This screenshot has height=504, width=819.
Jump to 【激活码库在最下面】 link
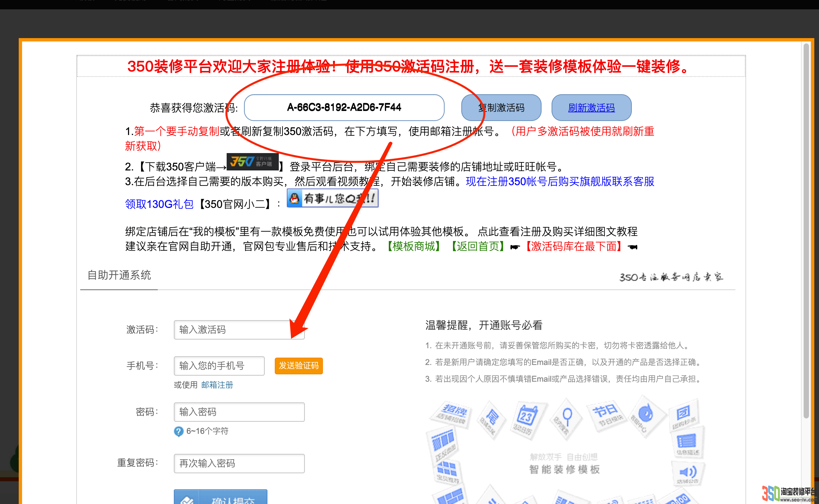574,246
